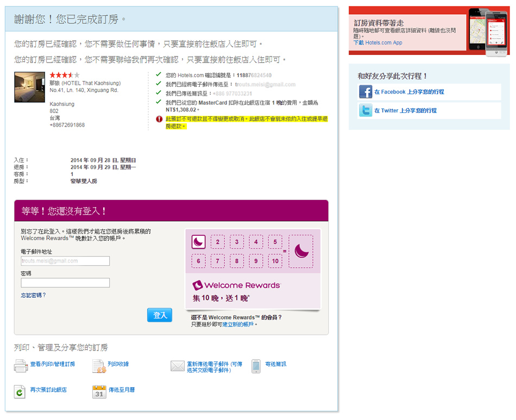
Task: Open the 建立新的帳戶 create account link
Action: (x=238, y=324)
